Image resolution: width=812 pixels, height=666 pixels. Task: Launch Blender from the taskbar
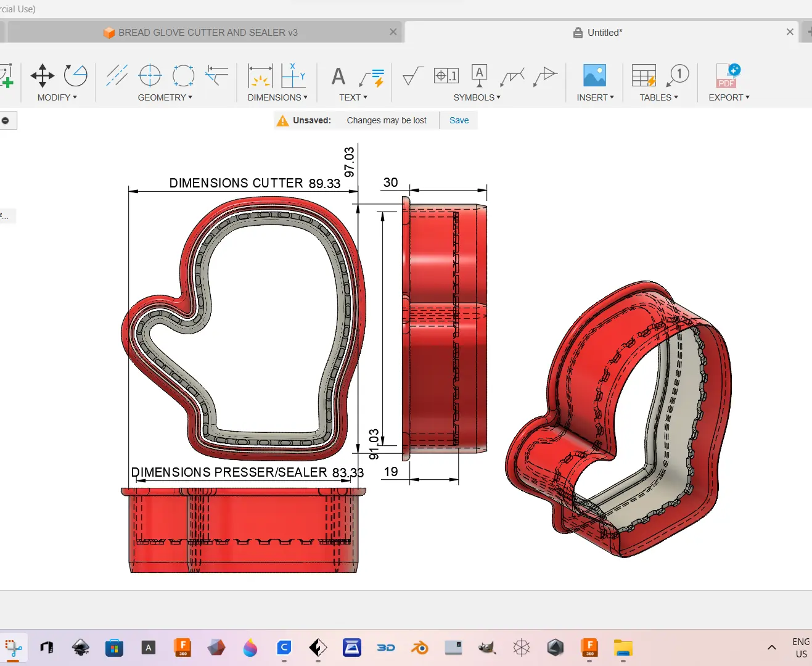coord(420,647)
